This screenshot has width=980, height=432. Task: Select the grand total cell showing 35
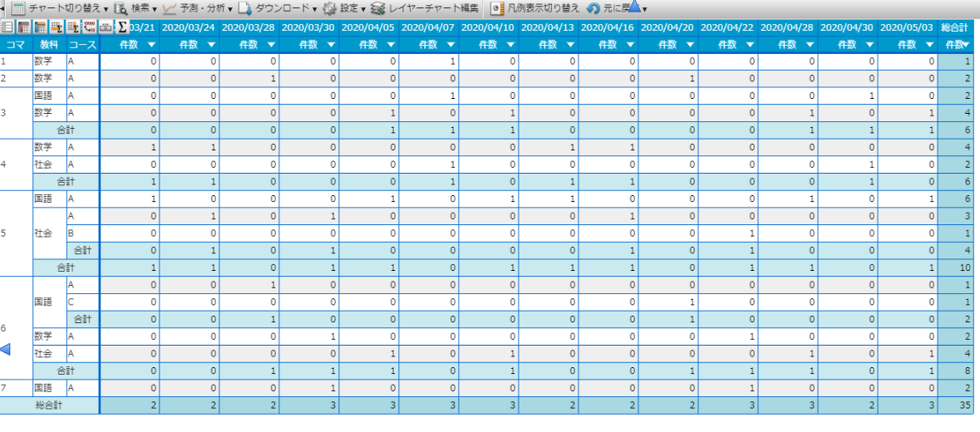[956, 405]
